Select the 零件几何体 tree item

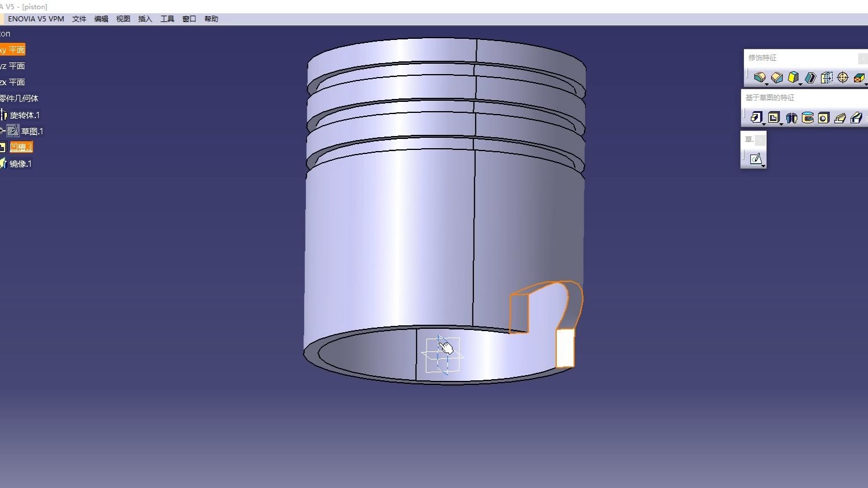tap(19, 98)
